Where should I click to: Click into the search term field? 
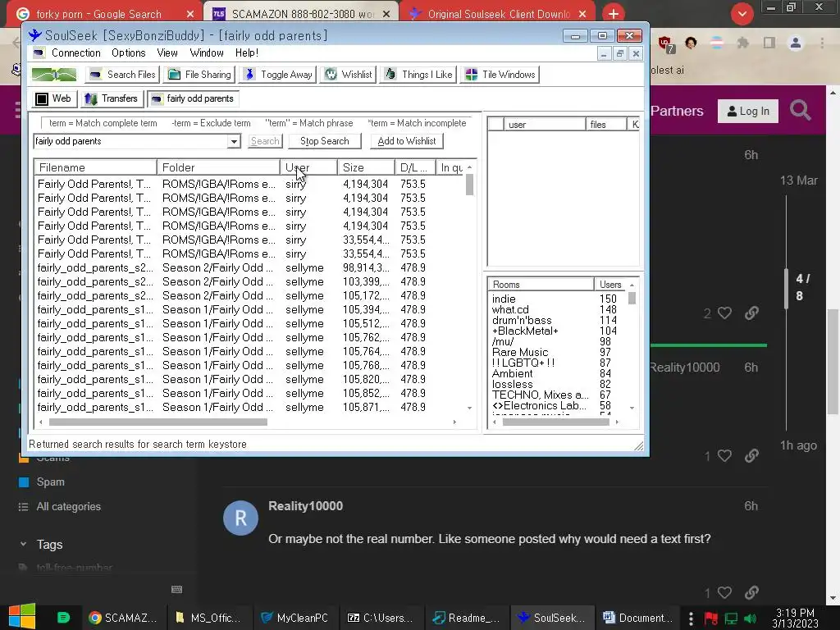click(130, 141)
